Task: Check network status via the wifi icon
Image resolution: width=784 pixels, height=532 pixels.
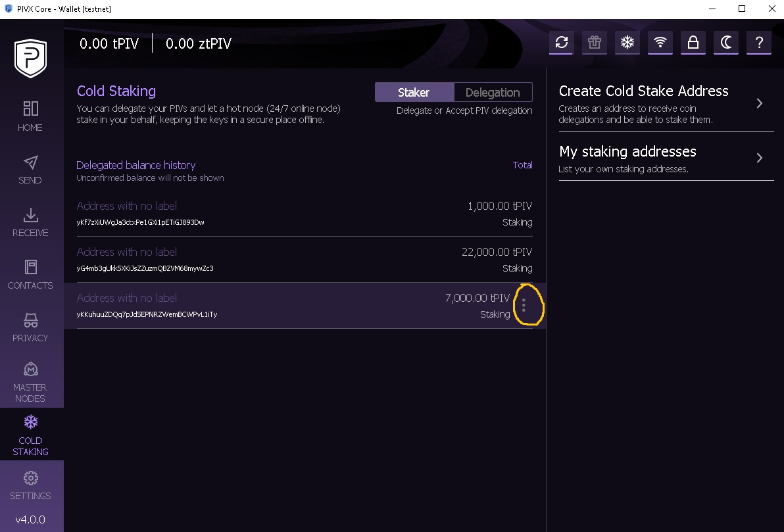Action: (660, 42)
